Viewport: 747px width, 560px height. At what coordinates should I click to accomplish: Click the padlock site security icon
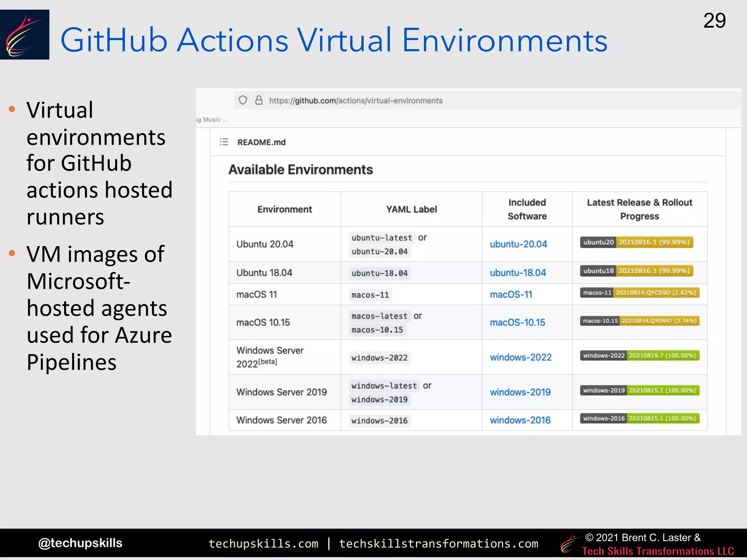[x=259, y=100]
